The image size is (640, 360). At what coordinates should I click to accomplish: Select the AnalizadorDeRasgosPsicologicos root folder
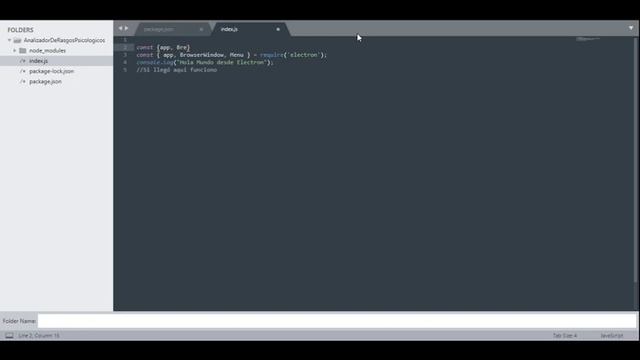coord(64,40)
